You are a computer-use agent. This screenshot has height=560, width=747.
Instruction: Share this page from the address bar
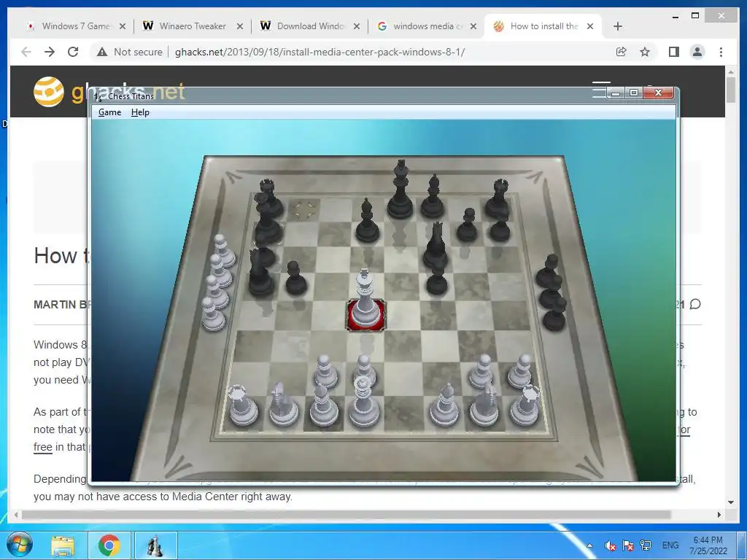click(622, 52)
